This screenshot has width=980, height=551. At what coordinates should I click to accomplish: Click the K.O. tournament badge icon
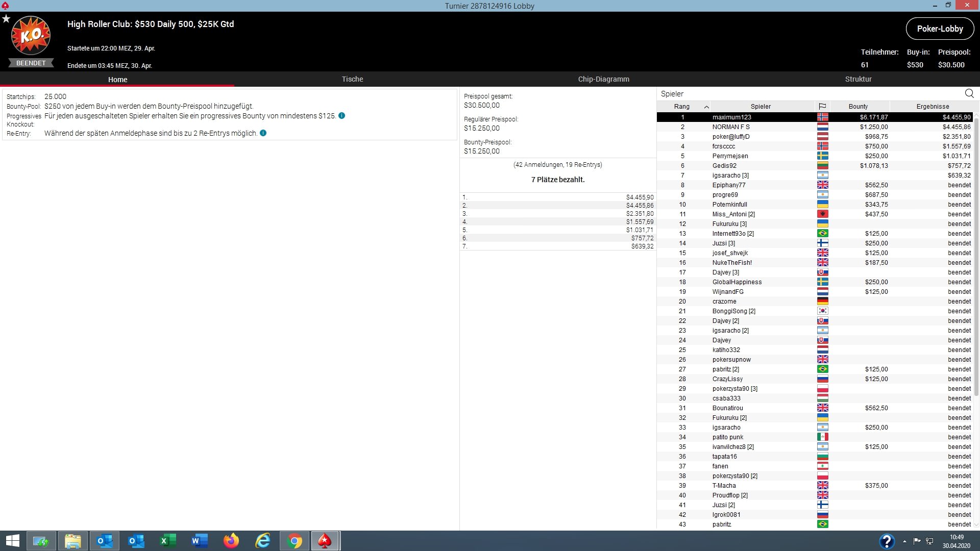click(x=31, y=36)
